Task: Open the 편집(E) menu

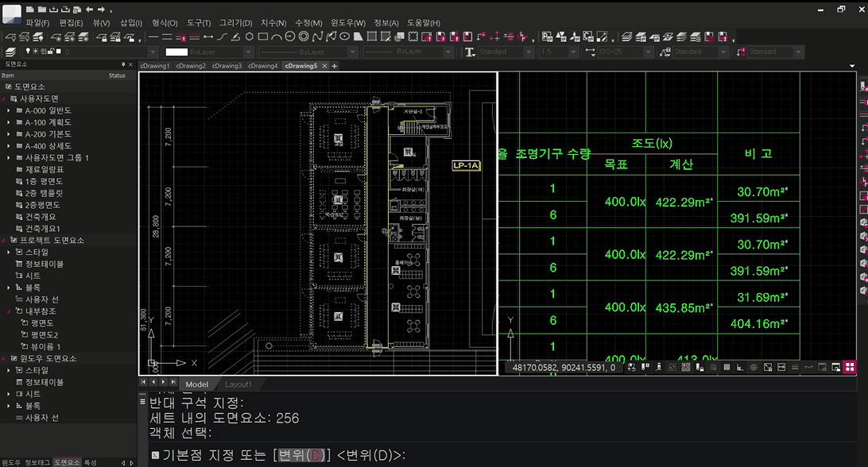Action: click(71, 23)
